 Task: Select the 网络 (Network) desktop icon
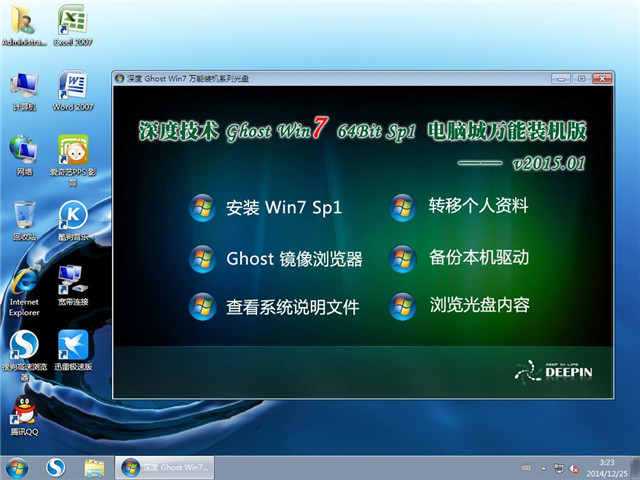tap(24, 155)
